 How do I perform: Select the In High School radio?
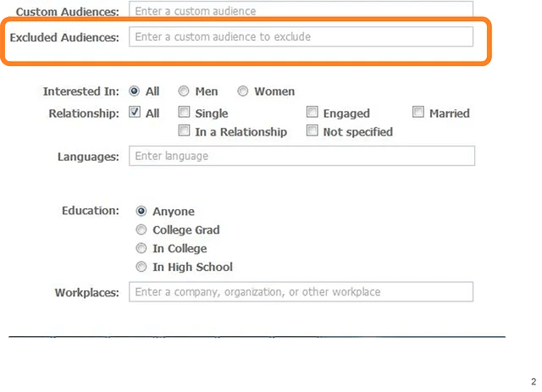pyautogui.click(x=141, y=267)
